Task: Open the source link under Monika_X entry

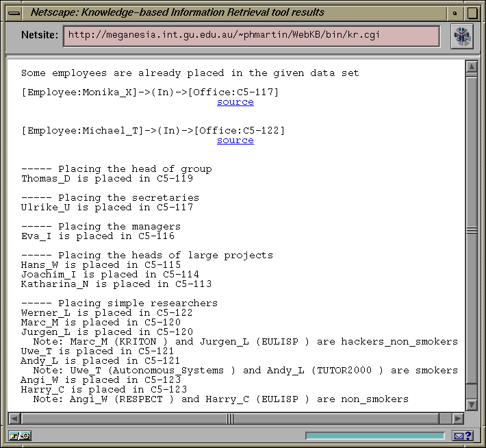Action: click(x=235, y=102)
